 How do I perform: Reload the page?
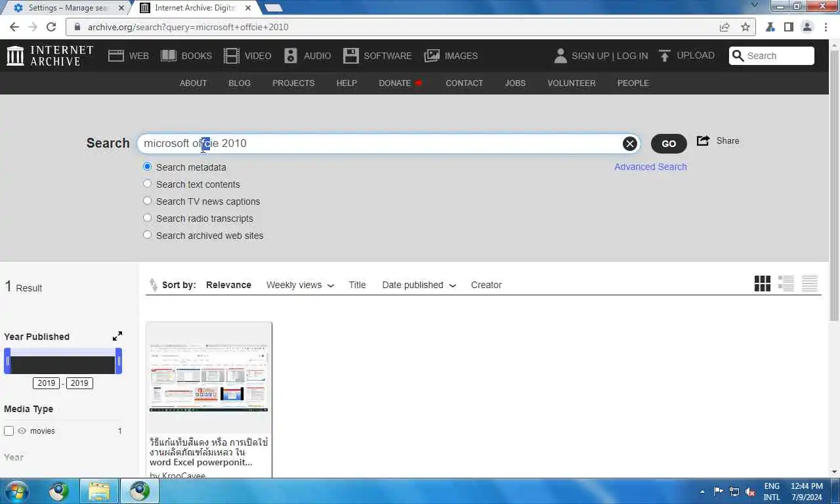click(x=52, y=27)
